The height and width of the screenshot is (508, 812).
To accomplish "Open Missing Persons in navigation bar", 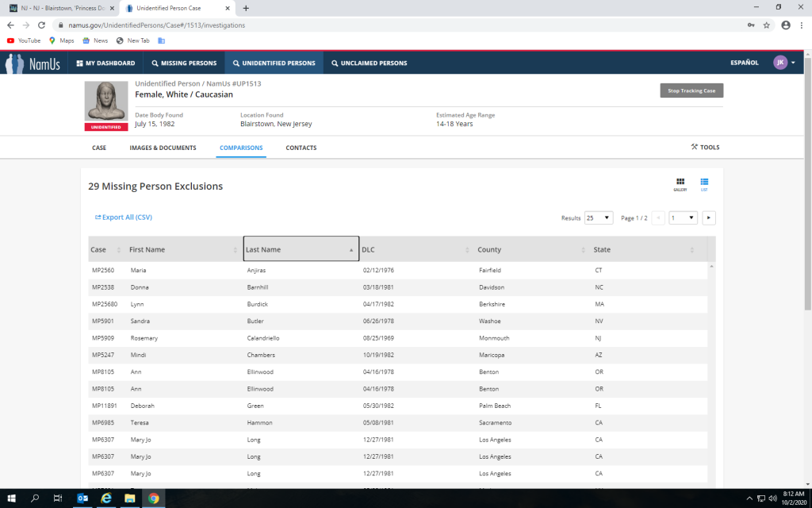I will click(x=183, y=63).
